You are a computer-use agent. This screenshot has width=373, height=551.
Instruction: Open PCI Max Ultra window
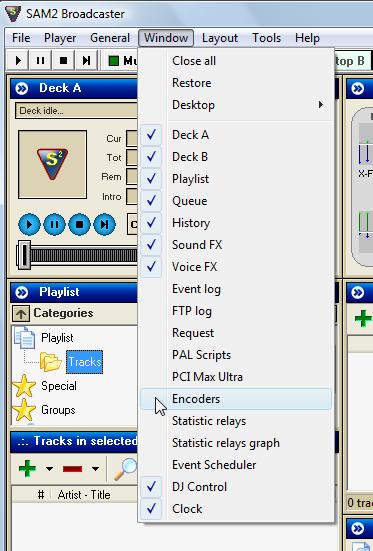(236, 377)
